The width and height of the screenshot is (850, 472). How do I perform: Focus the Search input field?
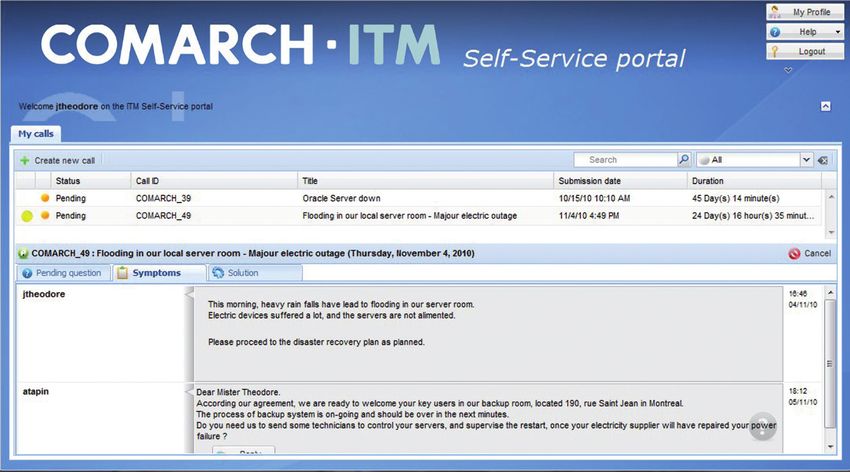click(x=626, y=160)
